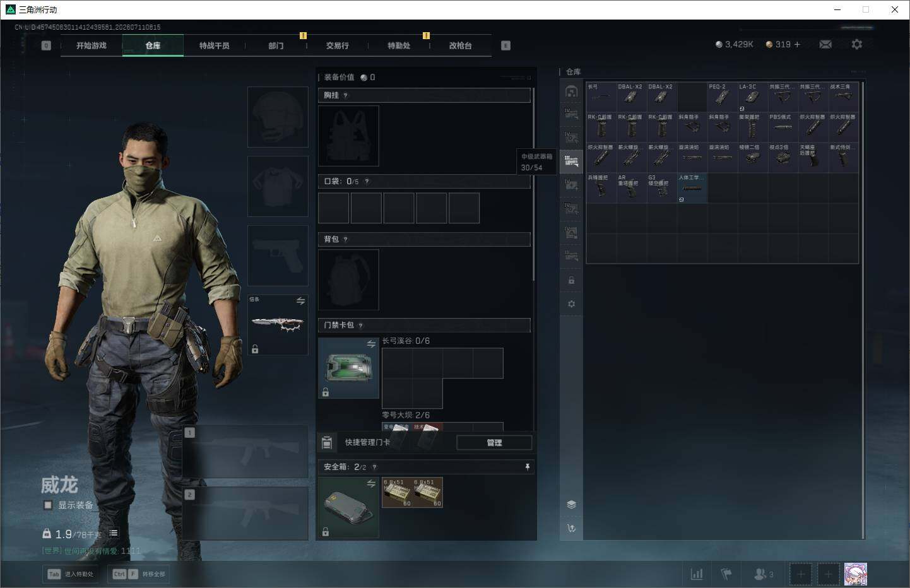Select the 长弓 item in warehouse

pyautogui.click(x=601, y=97)
